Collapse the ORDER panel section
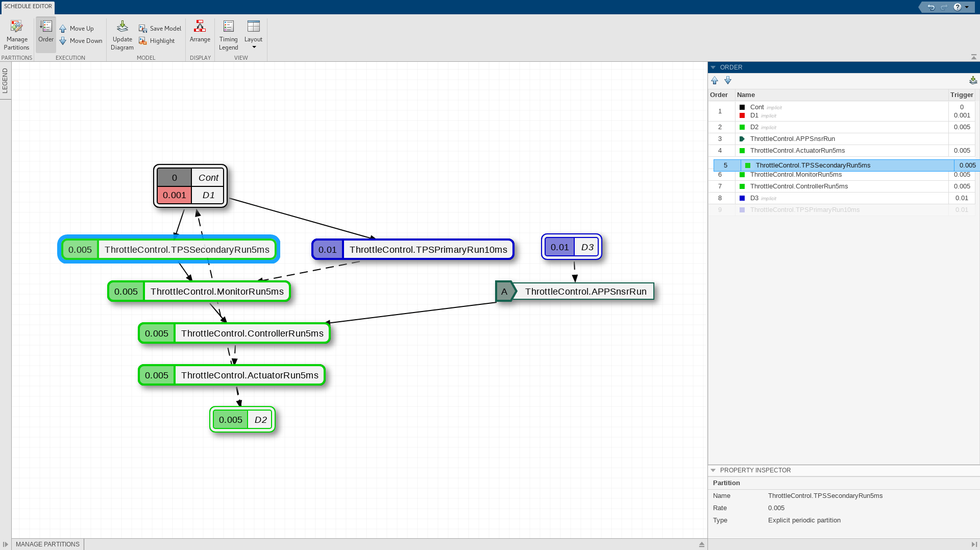Screen dimensions: 980x550 point(713,67)
